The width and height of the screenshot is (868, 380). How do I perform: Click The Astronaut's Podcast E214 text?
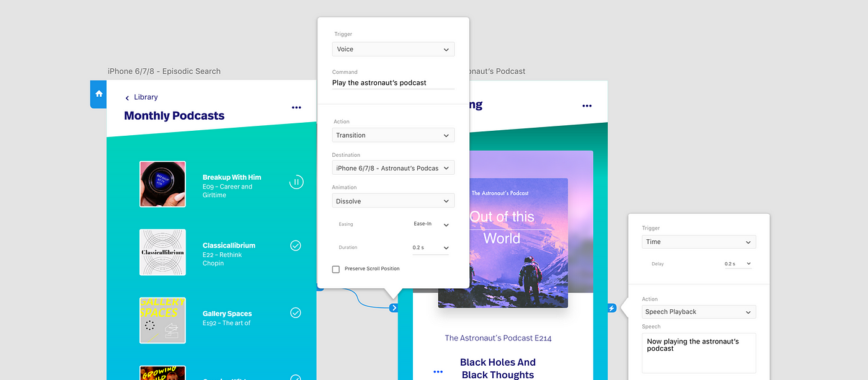[x=498, y=338]
